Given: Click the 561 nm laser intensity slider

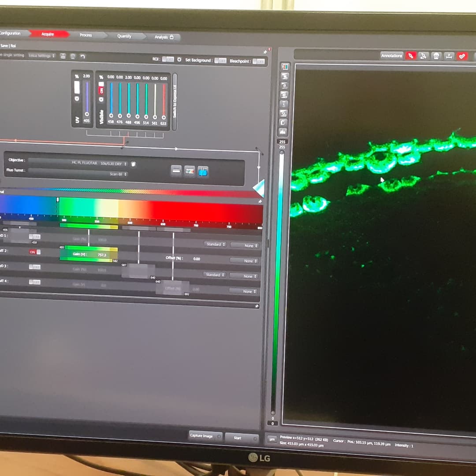Looking at the screenshot, I should 155,101.
